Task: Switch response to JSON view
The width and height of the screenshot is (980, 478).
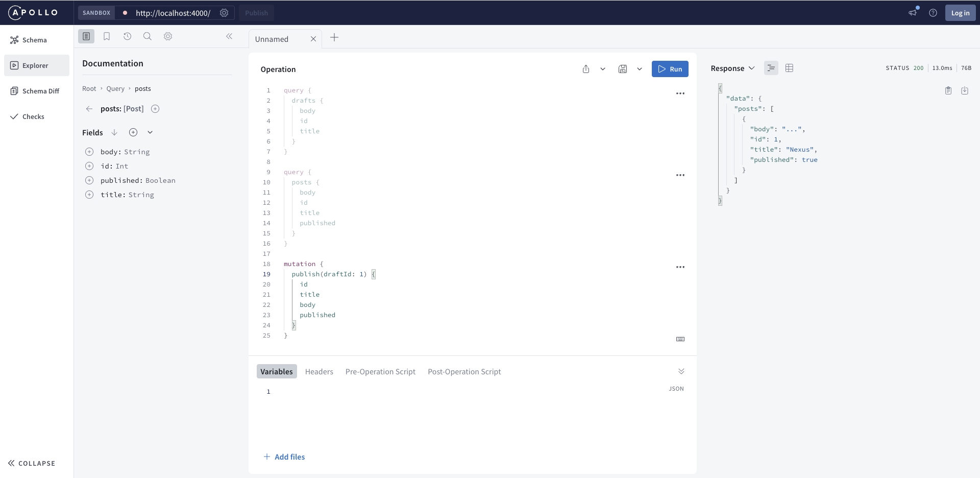Action: coord(771,68)
